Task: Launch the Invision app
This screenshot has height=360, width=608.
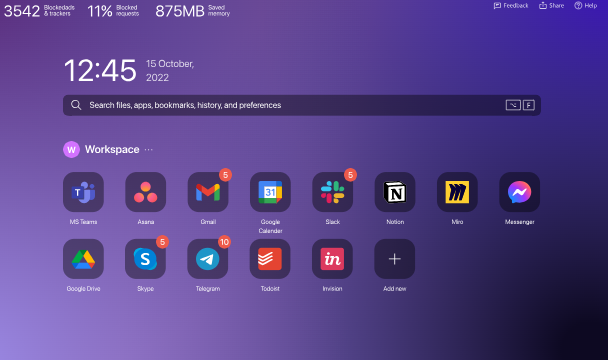Action: tap(332, 259)
